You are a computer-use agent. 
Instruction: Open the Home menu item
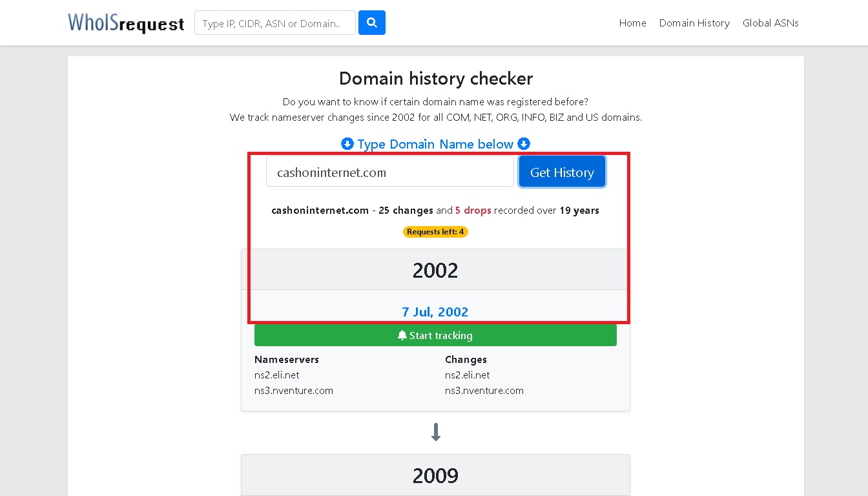(632, 23)
